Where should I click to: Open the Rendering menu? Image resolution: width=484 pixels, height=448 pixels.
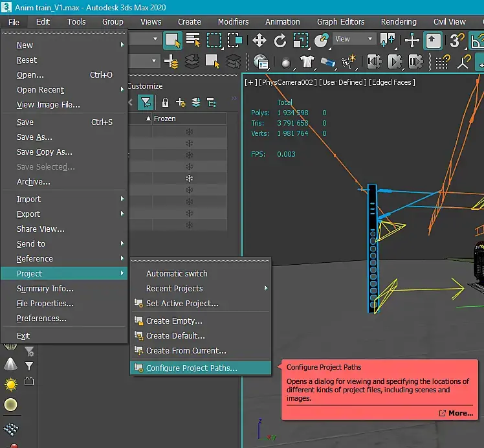click(399, 22)
